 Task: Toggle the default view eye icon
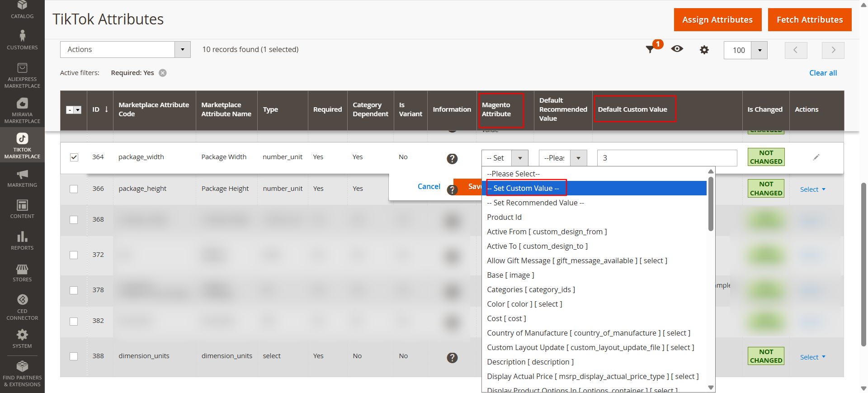pos(677,49)
